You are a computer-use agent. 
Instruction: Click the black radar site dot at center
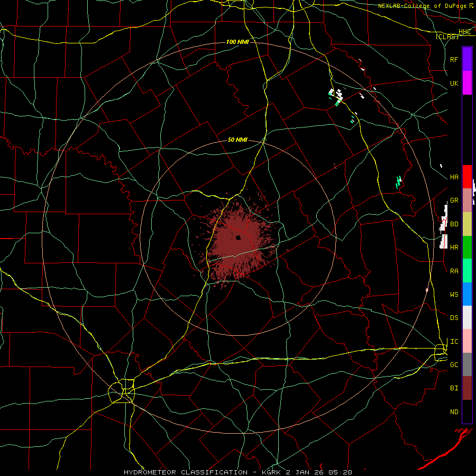coord(239,237)
